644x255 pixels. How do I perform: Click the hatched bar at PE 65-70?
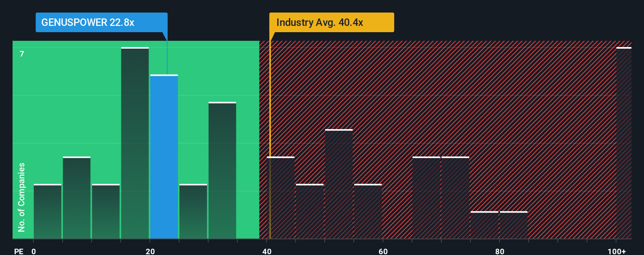coord(426,197)
